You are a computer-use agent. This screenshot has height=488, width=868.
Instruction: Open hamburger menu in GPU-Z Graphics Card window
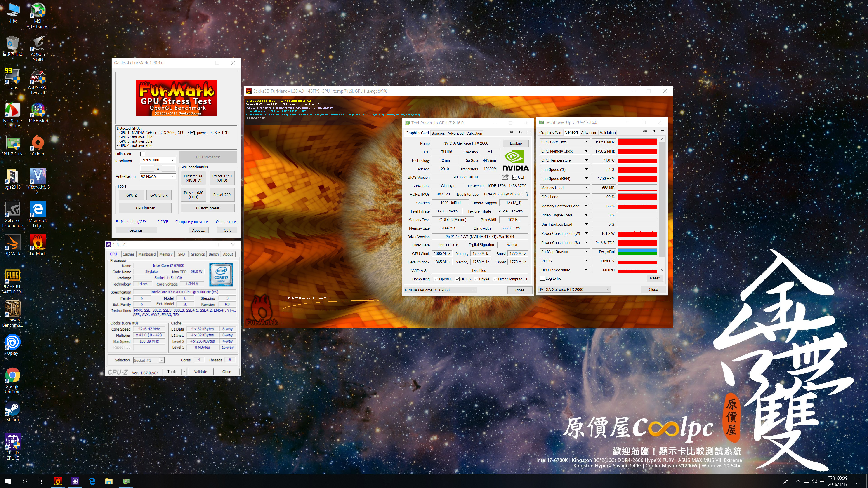[x=529, y=132]
